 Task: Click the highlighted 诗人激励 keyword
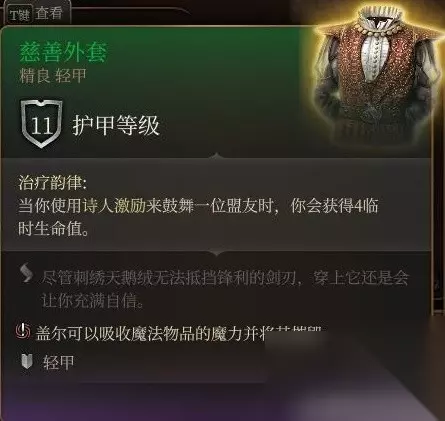tap(114, 206)
